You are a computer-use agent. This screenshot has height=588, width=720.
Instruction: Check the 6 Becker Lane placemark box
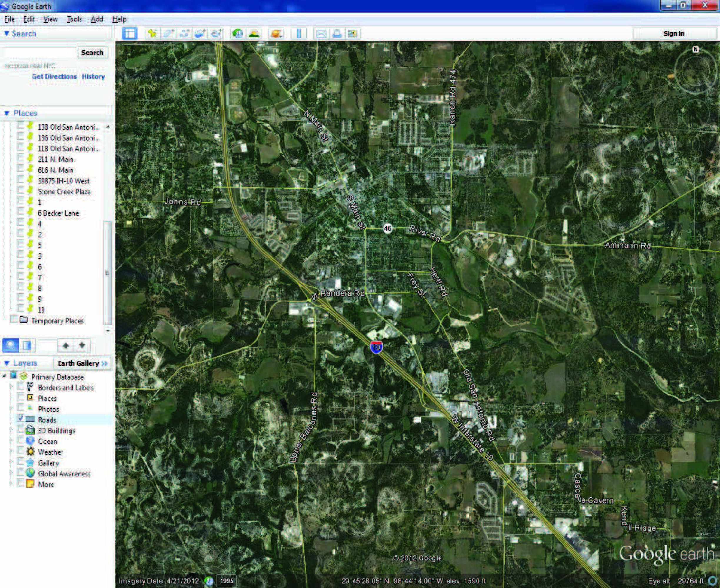[21, 212]
